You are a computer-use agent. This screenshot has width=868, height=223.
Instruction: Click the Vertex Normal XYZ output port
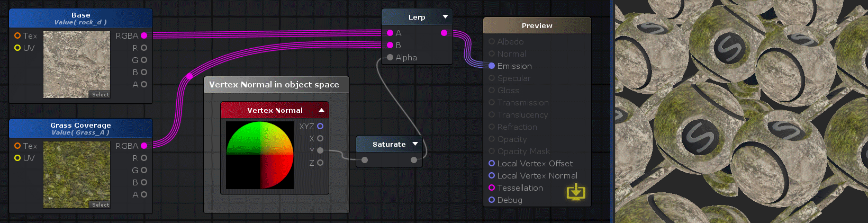coord(320,126)
